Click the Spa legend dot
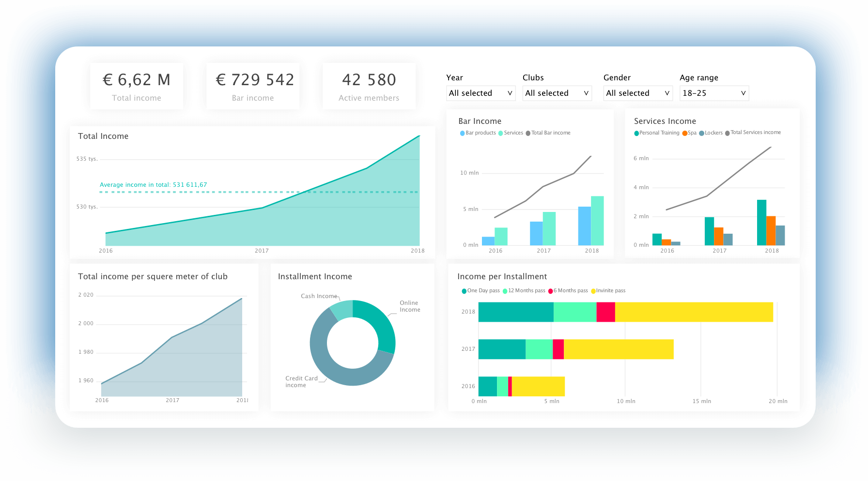Image resolution: width=868 pixels, height=481 pixels. (x=684, y=133)
